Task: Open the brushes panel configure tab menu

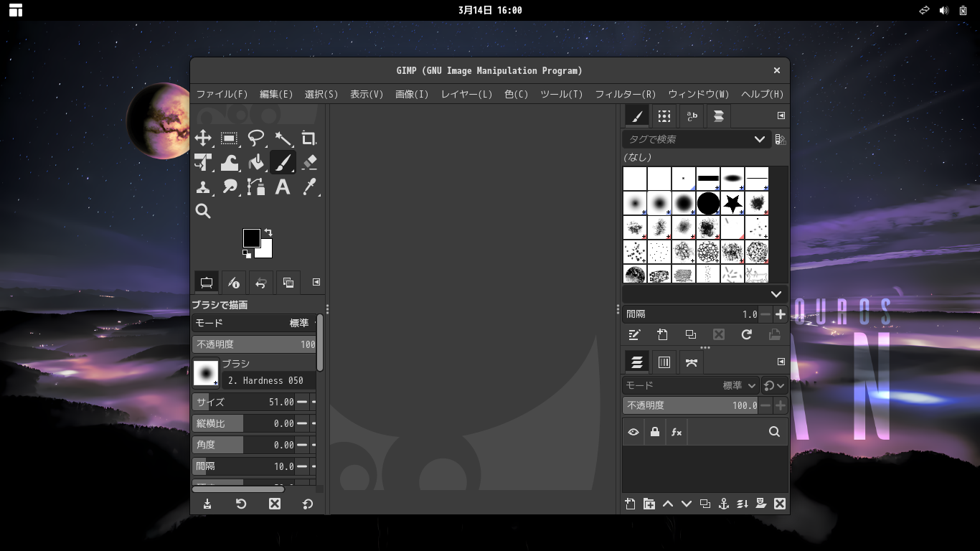Action: [x=781, y=116]
